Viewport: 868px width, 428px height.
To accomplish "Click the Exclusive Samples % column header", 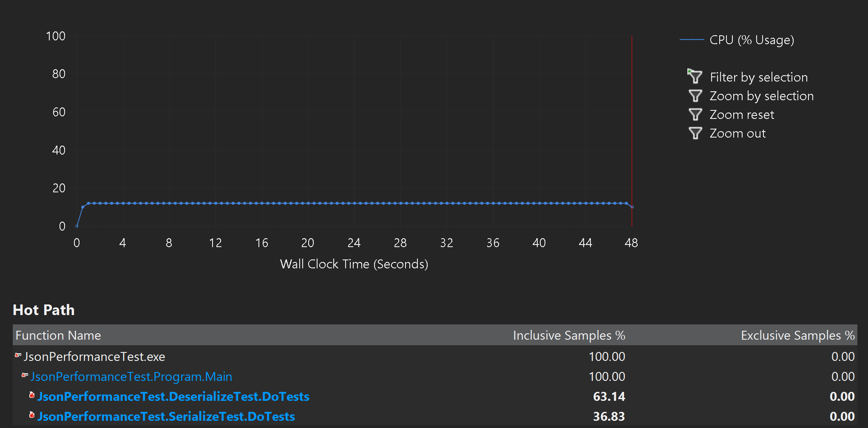I will point(798,335).
